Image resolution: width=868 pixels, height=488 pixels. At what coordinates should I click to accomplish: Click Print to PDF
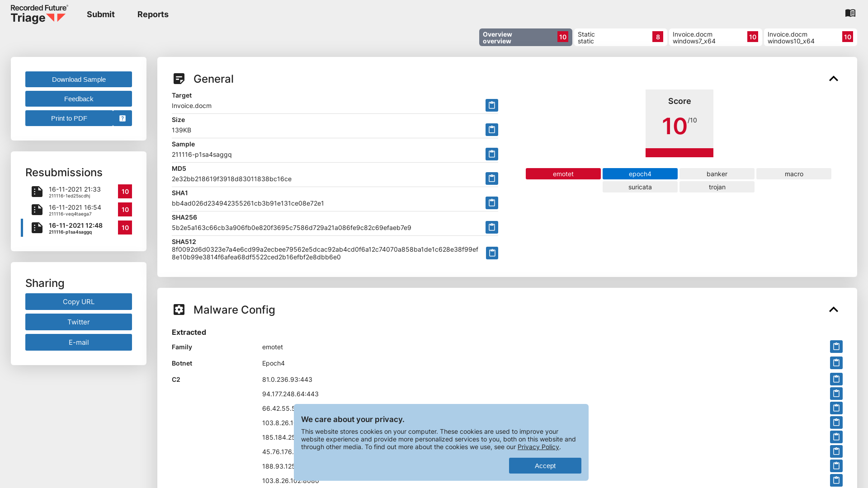(69, 118)
